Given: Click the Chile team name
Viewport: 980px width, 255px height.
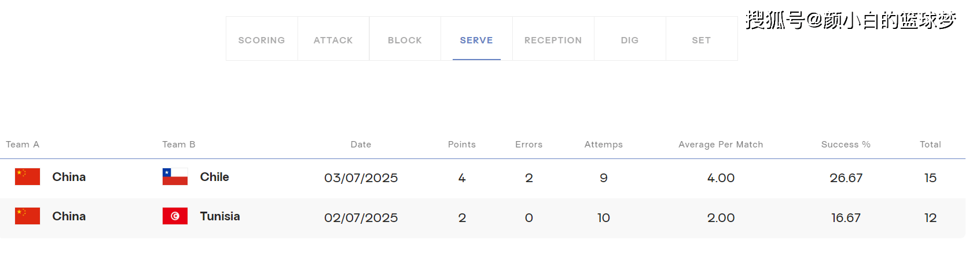Looking at the screenshot, I should 214,177.
